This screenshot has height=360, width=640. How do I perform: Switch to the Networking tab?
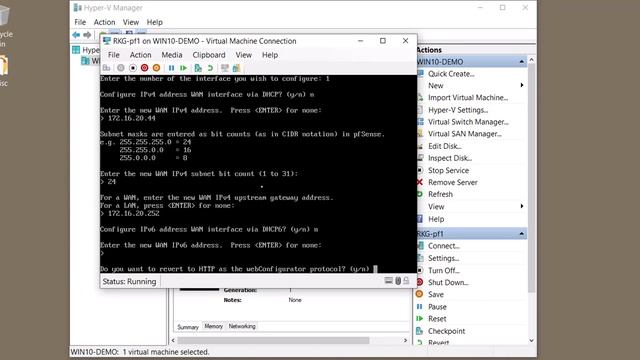coord(242,326)
